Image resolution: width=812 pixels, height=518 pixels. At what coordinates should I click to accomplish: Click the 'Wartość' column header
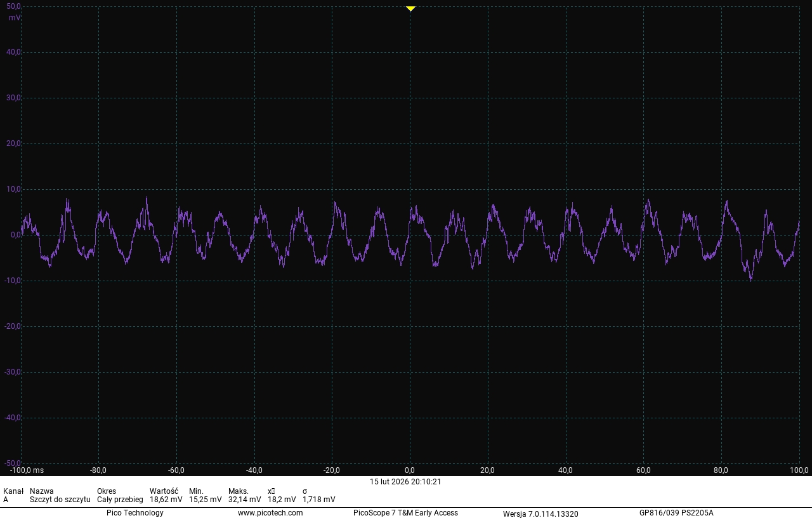pyautogui.click(x=164, y=491)
